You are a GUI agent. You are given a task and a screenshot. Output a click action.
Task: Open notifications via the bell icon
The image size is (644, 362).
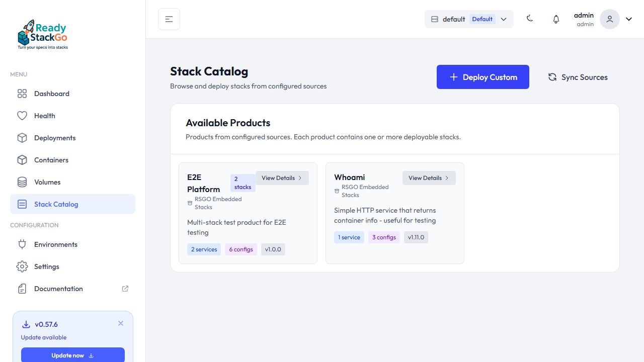point(556,19)
